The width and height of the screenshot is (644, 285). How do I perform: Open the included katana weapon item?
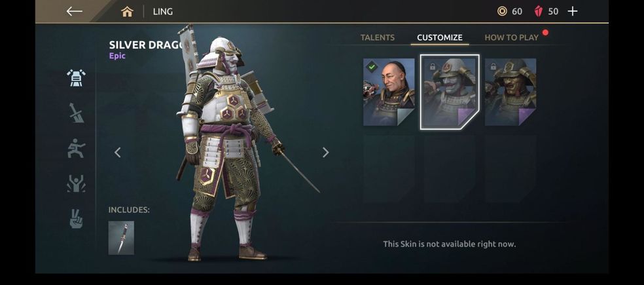click(121, 238)
